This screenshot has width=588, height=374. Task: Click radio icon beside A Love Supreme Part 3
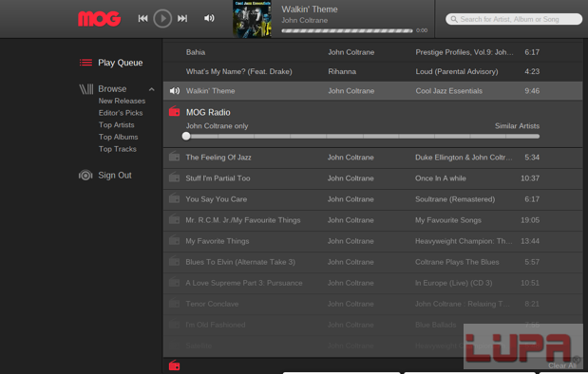coord(174,283)
